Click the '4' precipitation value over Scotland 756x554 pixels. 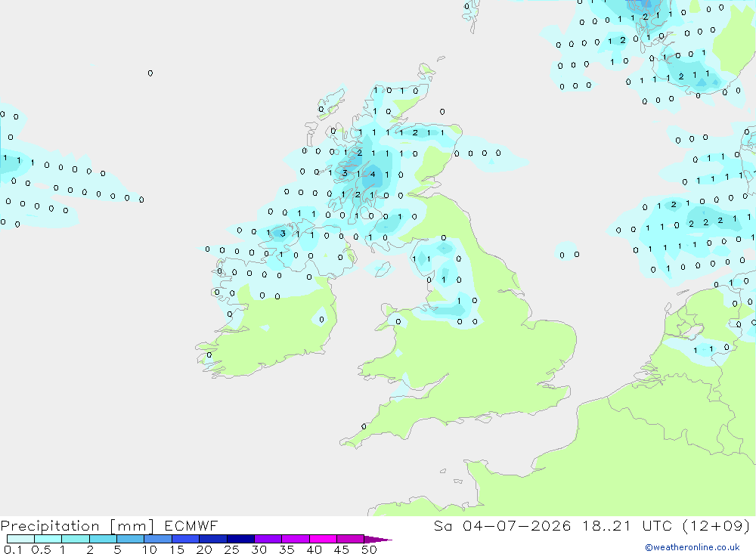pos(373,174)
